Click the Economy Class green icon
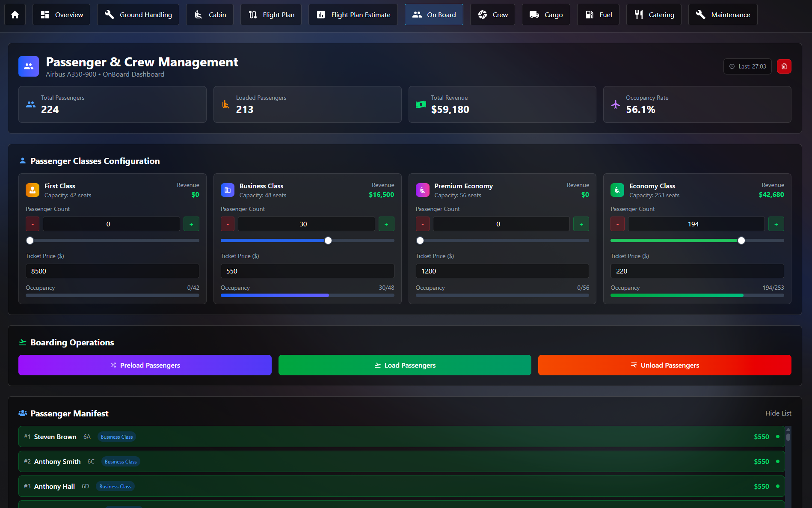This screenshot has height=508, width=812. [617, 190]
